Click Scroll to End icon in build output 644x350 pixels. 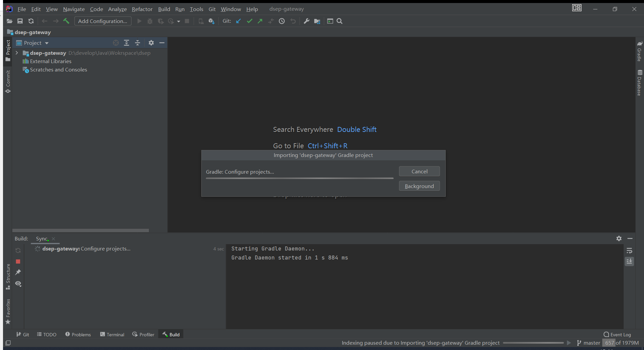click(629, 261)
